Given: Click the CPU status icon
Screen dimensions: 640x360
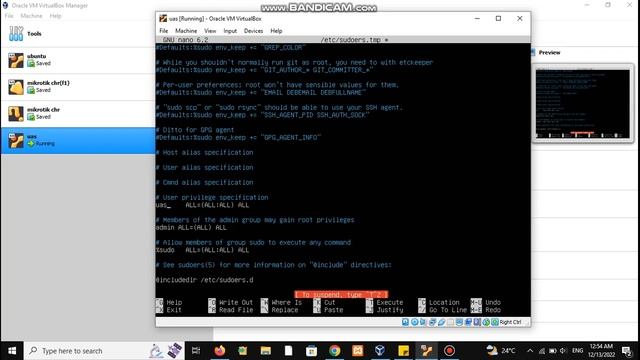Looking at the screenshot, I should 477,322.
